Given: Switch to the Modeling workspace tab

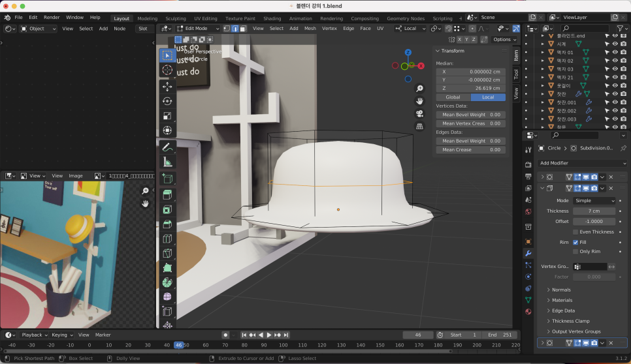Looking at the screenshot, I should pyautogui.click(x=147, y=18).
